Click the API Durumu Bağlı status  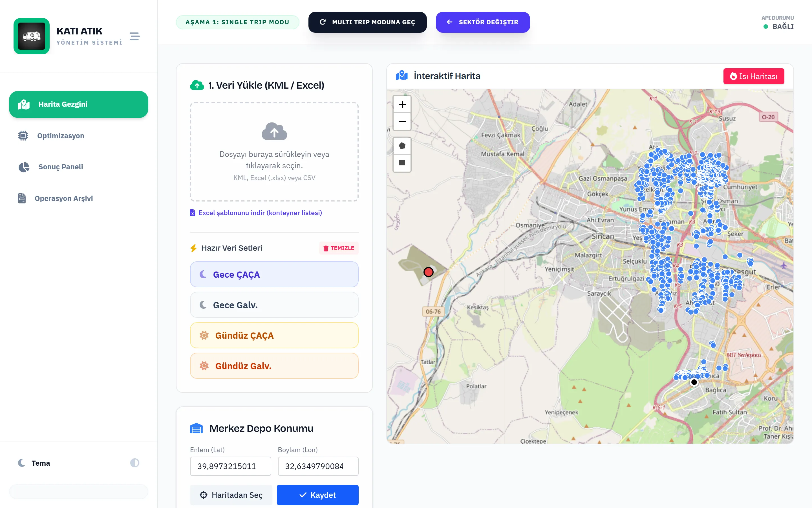point(778,23)
